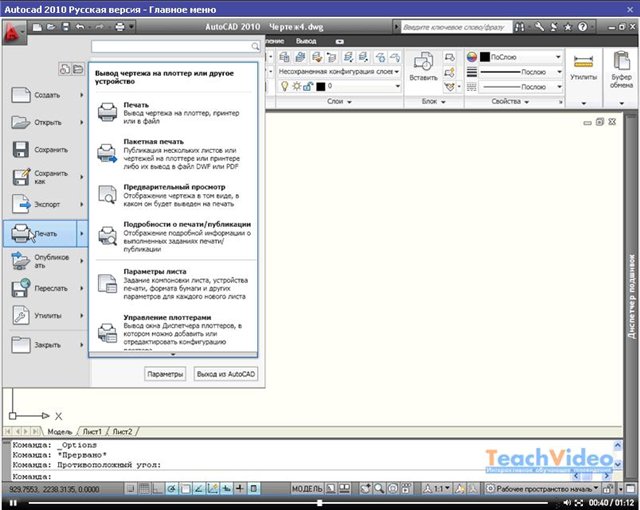The height and width of the screenshot is (510, 640).
Task: Open the Послою linetype dropdown
Action: pyautogui.click(x=559, y=86)
